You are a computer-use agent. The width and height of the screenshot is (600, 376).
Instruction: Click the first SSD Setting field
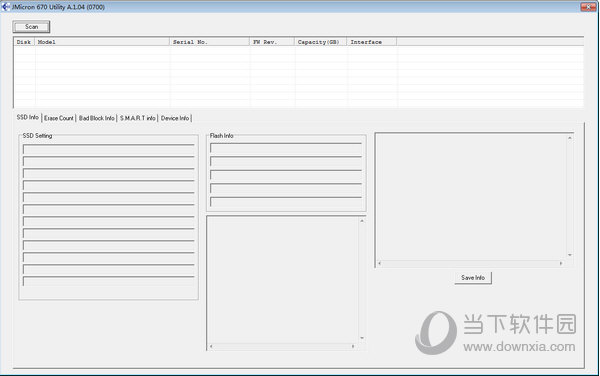pos(109,149)
